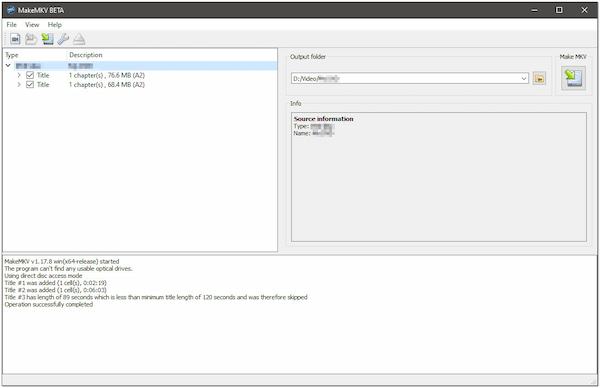Maximize the MakeMKV window
This screenshot has width=600, height=388.
[x=559, y=10]
